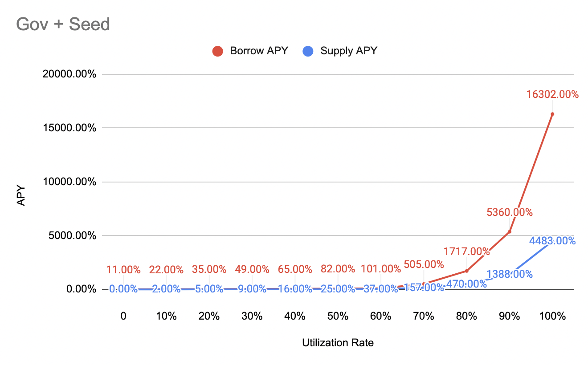Click the Borrow APY point at 90% utilization

(x=510, y=231)
